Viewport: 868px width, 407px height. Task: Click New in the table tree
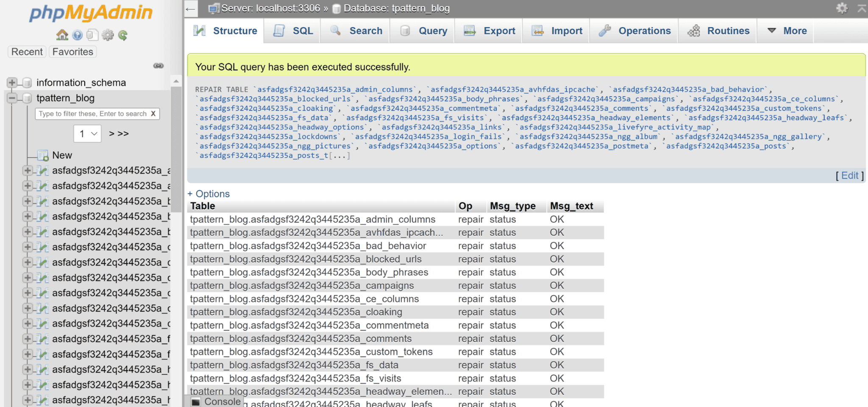[62, 155]
